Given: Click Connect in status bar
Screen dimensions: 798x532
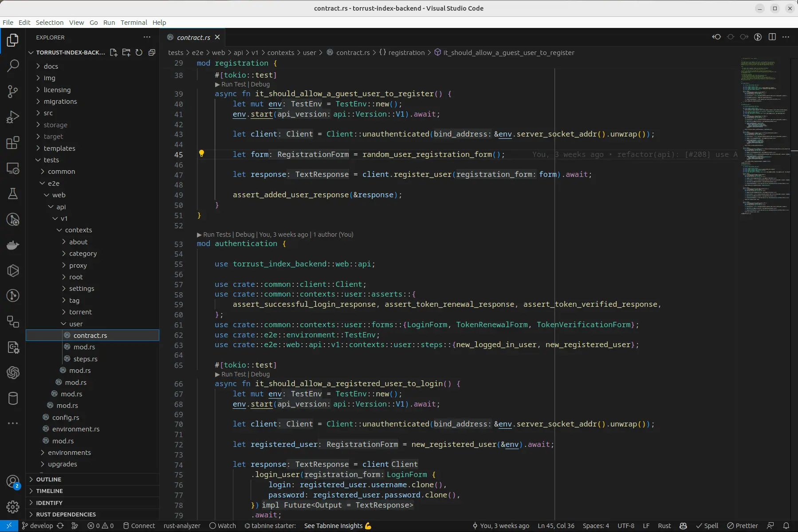Looking at the screenshot, I should point(139,526).
